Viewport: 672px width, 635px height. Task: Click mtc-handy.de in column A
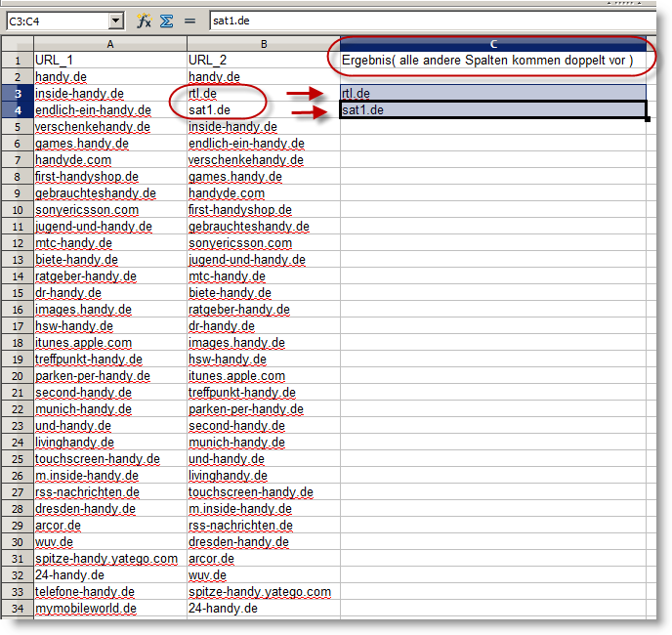pyautogui.click(x=110, y=243)
